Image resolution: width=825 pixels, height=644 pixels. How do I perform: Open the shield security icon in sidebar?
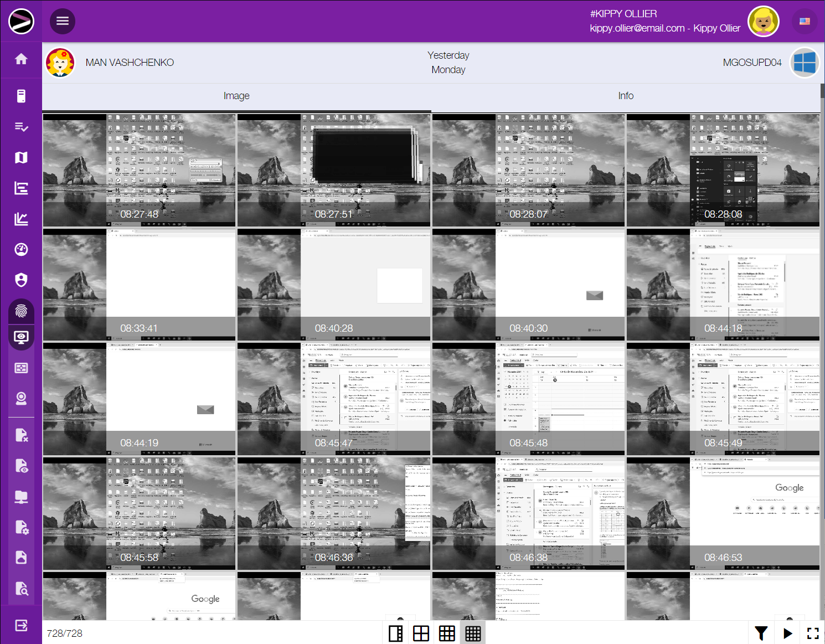click(21, 280)
